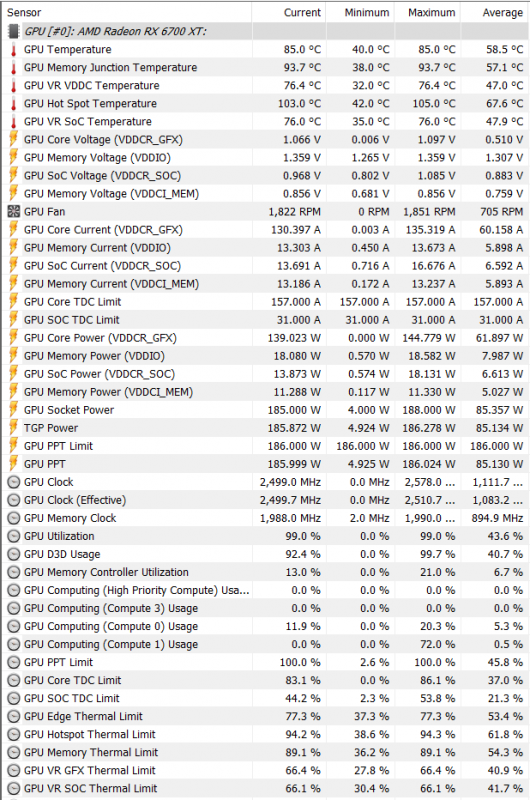The image size is (530, 800).
Task: Click the round icon for GPU Utilization
Action: point(14,536)
